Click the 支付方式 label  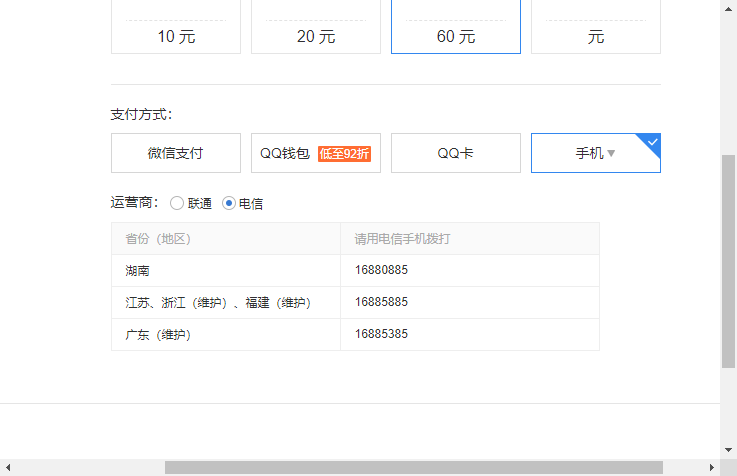tap(141, 114)
